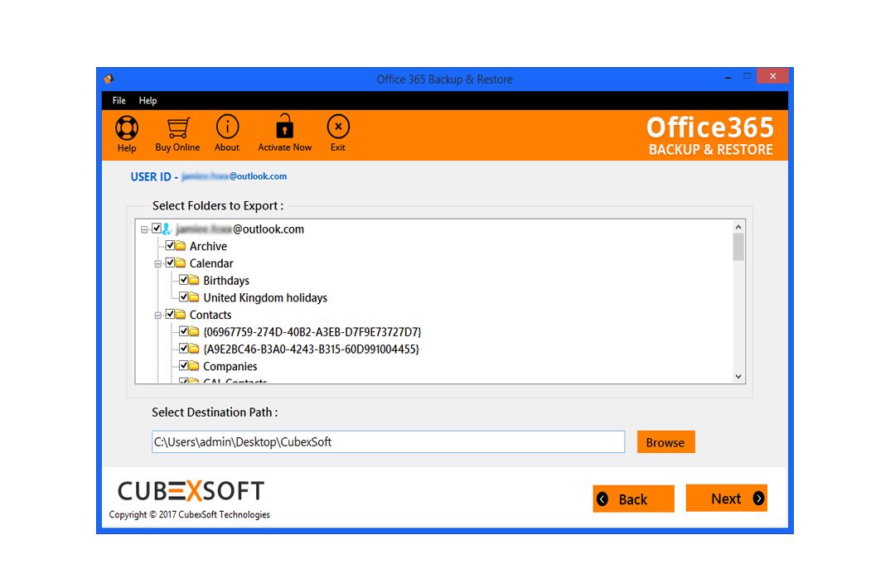Toggle checkbox for {06967759-274D-40B2-A3EB-D7F9E73727D7}
This screenshot has width=890, height=588.
pyautogui.click(x=184, y=331)
